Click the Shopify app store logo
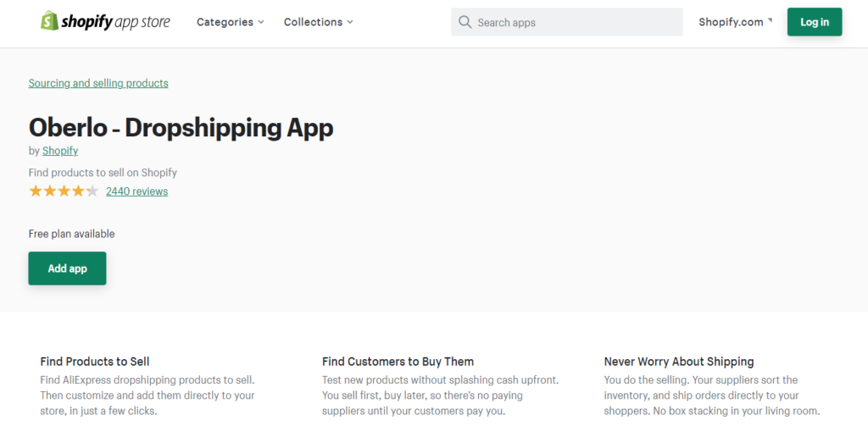Image resolution: width=868 pixels, height=448 pixels. (x=105, y=21)
